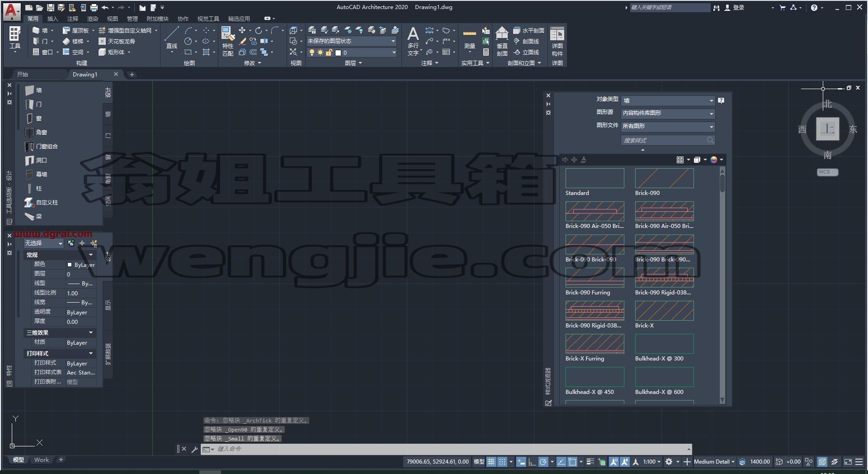Screen dimensions: 868x474
Task: Click the 垂直剖面 vertical section tool
Action: pos(502,42)
